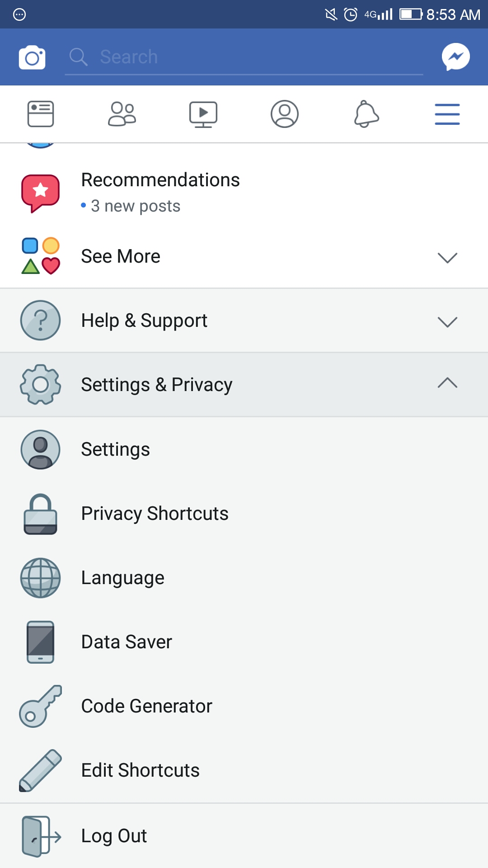The image size is (488, 868).
Task: Expand the See More chevron
Action: pyautogui.click(x=447, y=257)
